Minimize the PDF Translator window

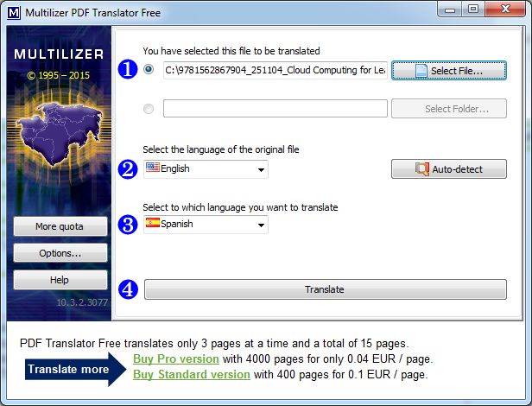point(450,10)
